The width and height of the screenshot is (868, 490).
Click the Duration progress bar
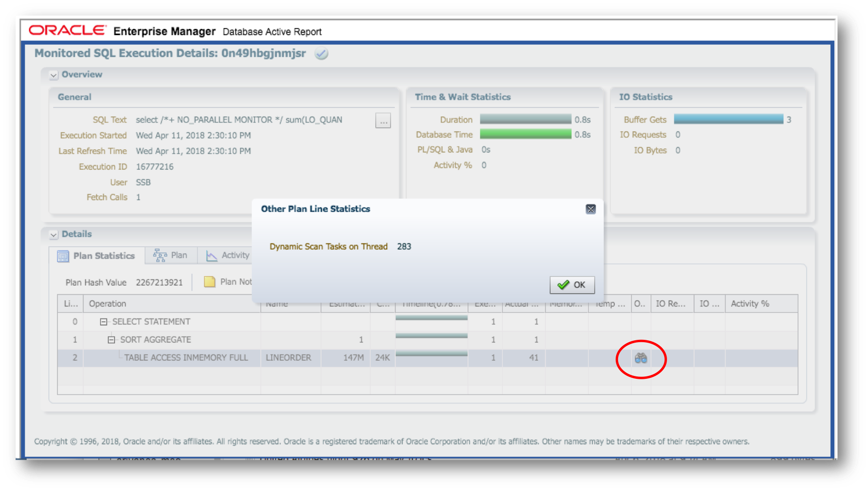[x=525, y=119]
